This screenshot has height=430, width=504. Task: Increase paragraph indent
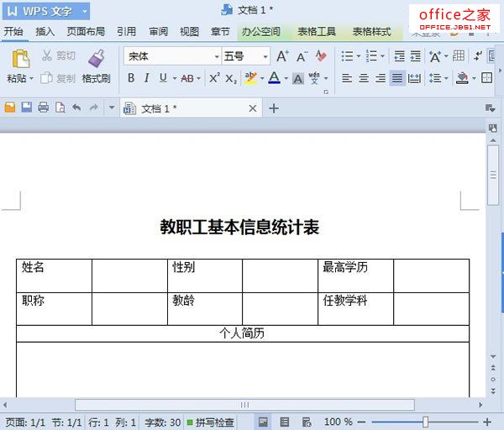[416, 56]
